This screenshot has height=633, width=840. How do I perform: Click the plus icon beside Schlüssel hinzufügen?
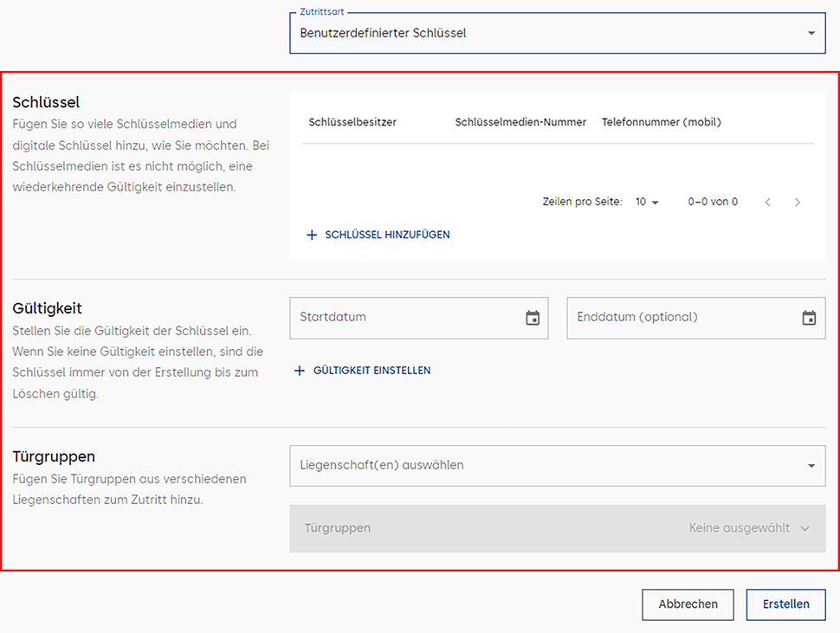[312, 235]
